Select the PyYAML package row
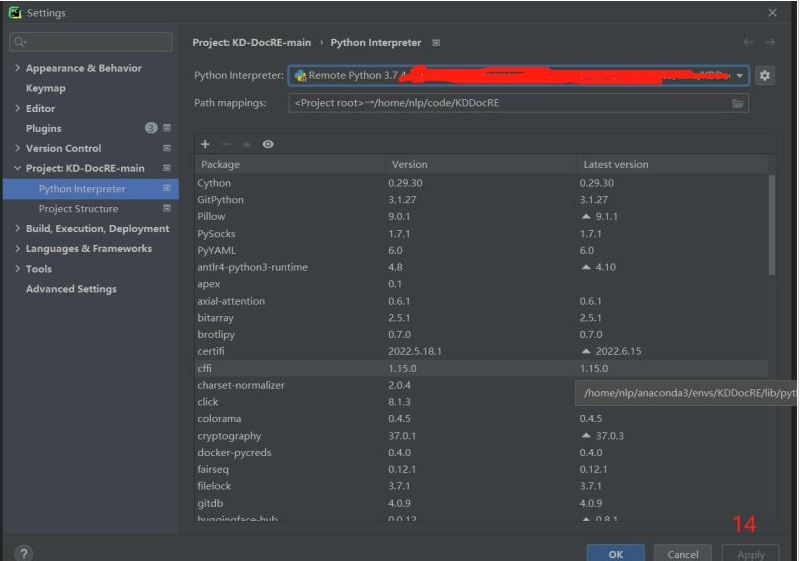Image resolution: width=800 pixels, height=561 pixels. [x=482, y=250]
